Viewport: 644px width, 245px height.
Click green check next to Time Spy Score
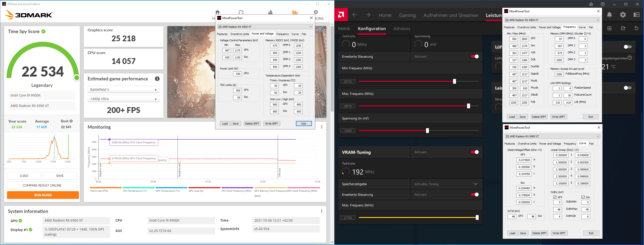(x=43, y=31)
